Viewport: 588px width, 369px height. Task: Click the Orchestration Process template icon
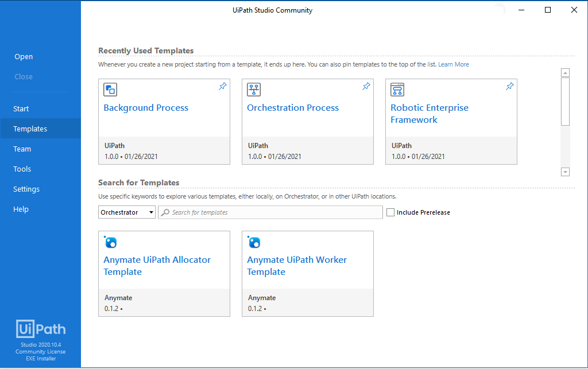pos(254,90)
